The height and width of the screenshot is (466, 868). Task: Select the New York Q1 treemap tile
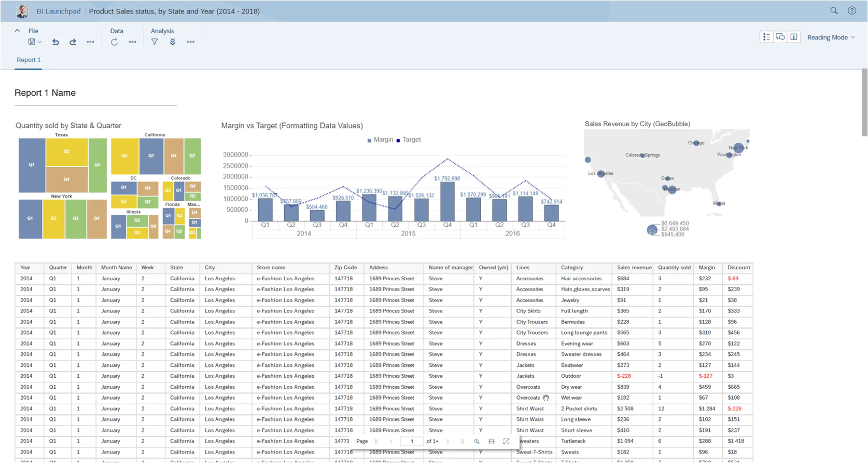[31, 218]
